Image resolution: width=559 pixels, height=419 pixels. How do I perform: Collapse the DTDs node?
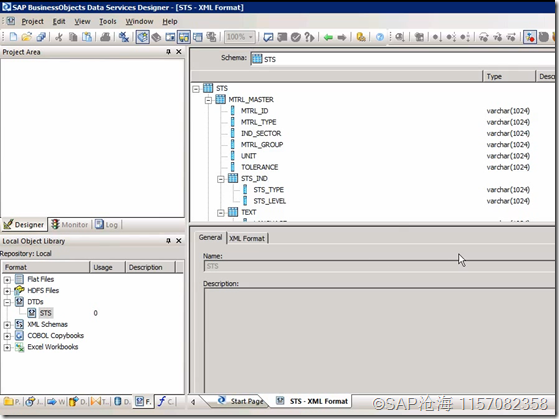[7, 302]
